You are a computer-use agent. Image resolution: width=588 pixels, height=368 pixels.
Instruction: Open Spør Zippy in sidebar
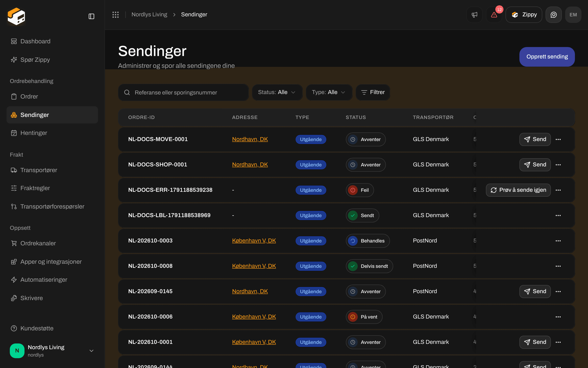click(52, 60)
